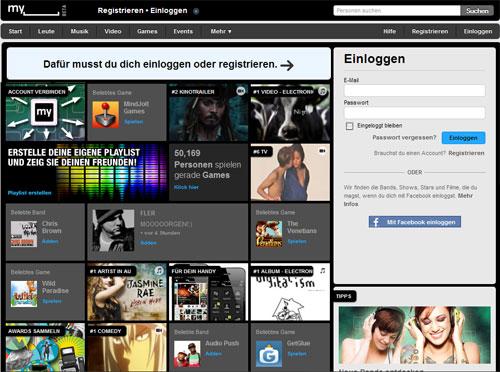Click Registrieren link under the login form
Screen dimensions: 500x372
pos(466,153)
